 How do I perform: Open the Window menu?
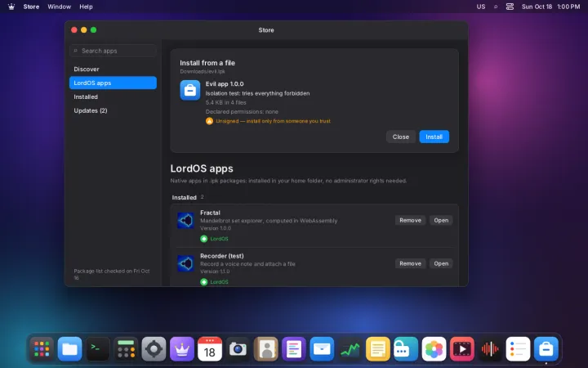[60, 7]
